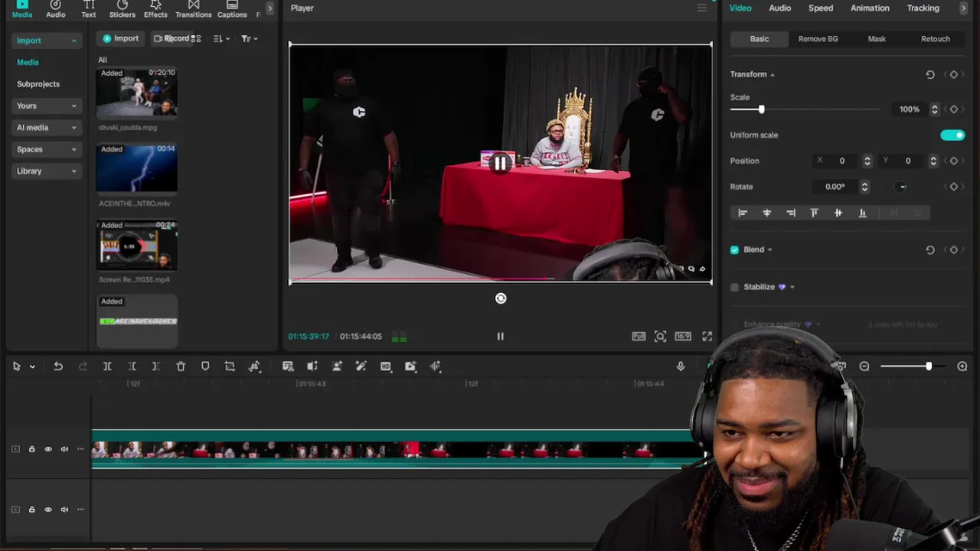Click the Delete right trim icon
The image size is (980, 551).
(155, 367)
